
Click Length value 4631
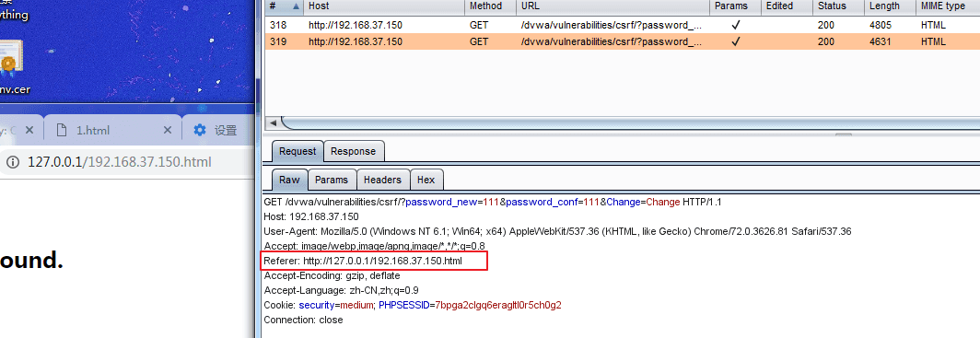click(880, 41)
